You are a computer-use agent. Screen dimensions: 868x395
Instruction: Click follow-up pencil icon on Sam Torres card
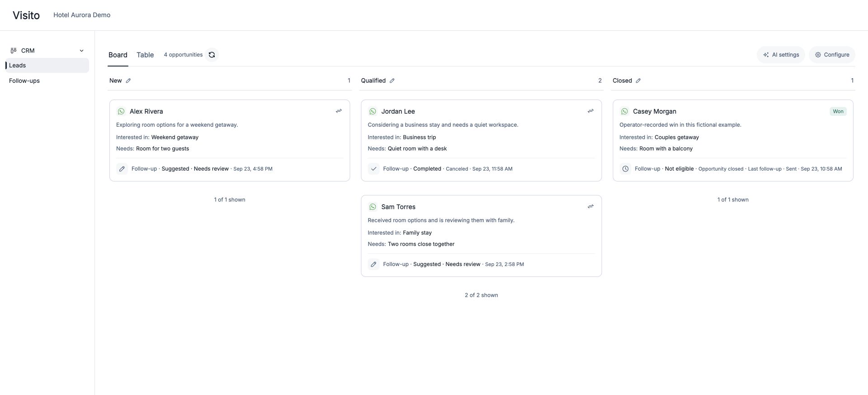(x=373, y=264)
